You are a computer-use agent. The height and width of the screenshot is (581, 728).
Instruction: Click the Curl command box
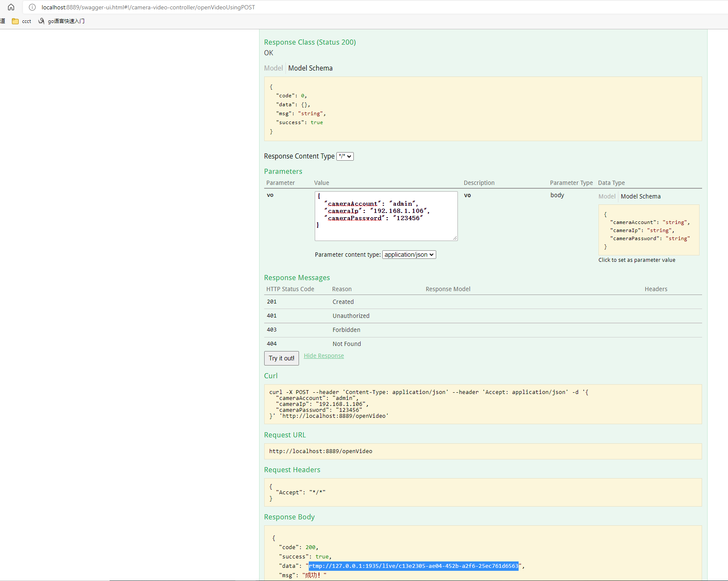pos(483,404)
